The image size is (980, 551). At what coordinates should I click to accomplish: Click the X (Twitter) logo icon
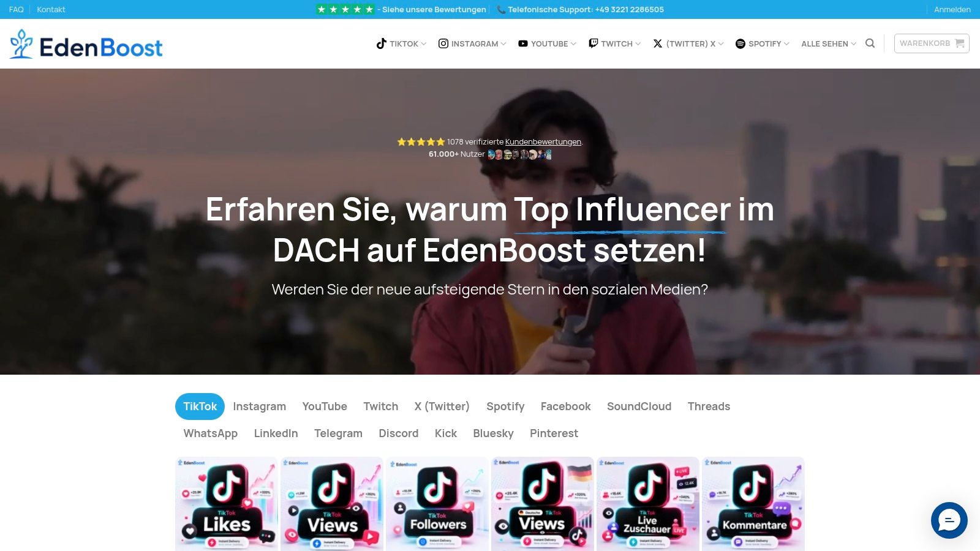coord(658,43)
